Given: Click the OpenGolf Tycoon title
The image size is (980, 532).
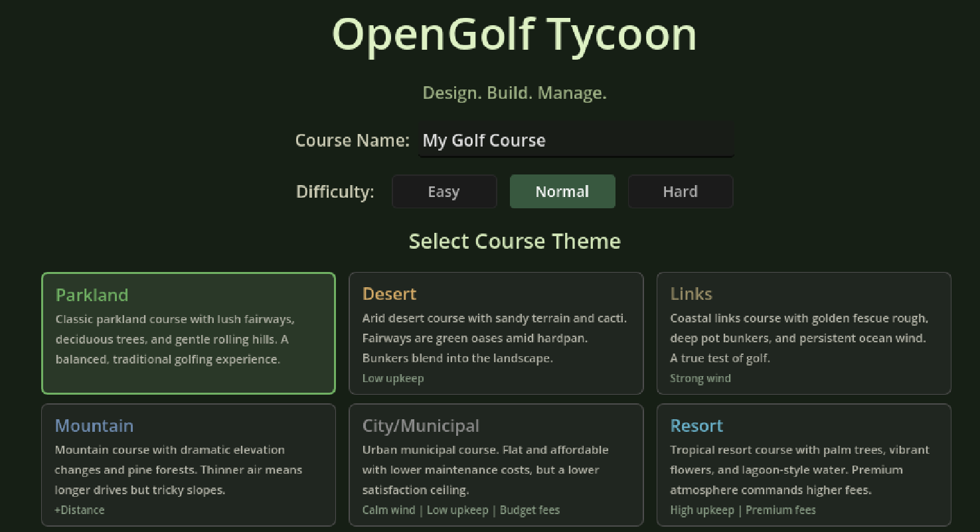Looking at the screenshot, I should (515, 34).
